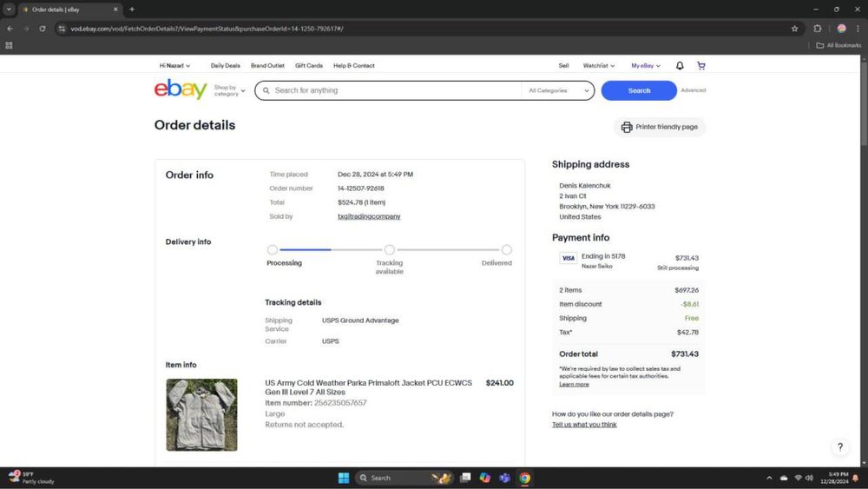The width and height of the screenshot is (868, 489).
Task: Go forward in browser history
Action: (x=26, y=29)
